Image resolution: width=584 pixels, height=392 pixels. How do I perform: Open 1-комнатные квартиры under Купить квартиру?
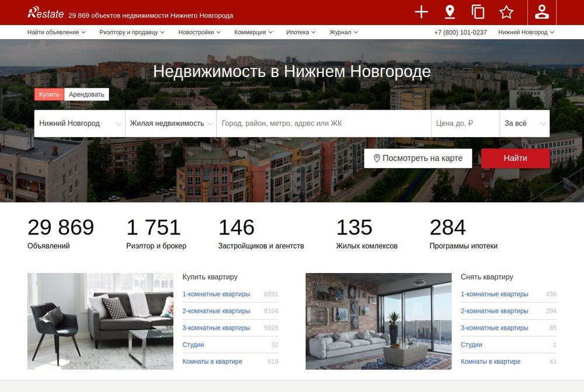pos(216,294)
